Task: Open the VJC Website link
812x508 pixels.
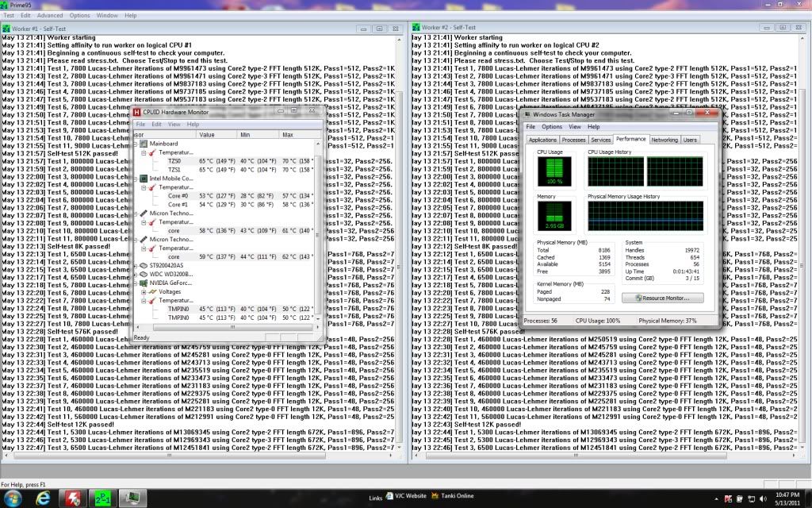Action: [407, 496]
